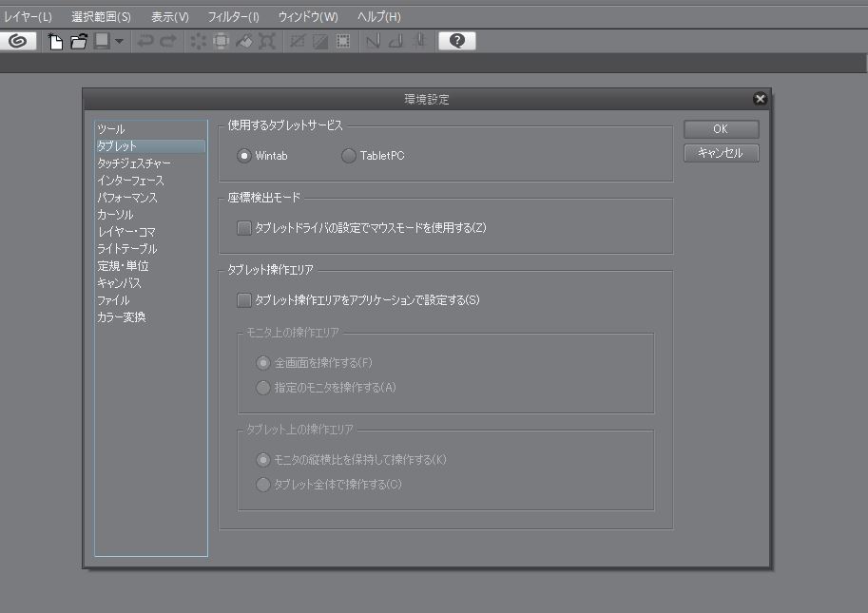
Task: Open the ウィンドウ(W) menu
Action: point(307,17)
